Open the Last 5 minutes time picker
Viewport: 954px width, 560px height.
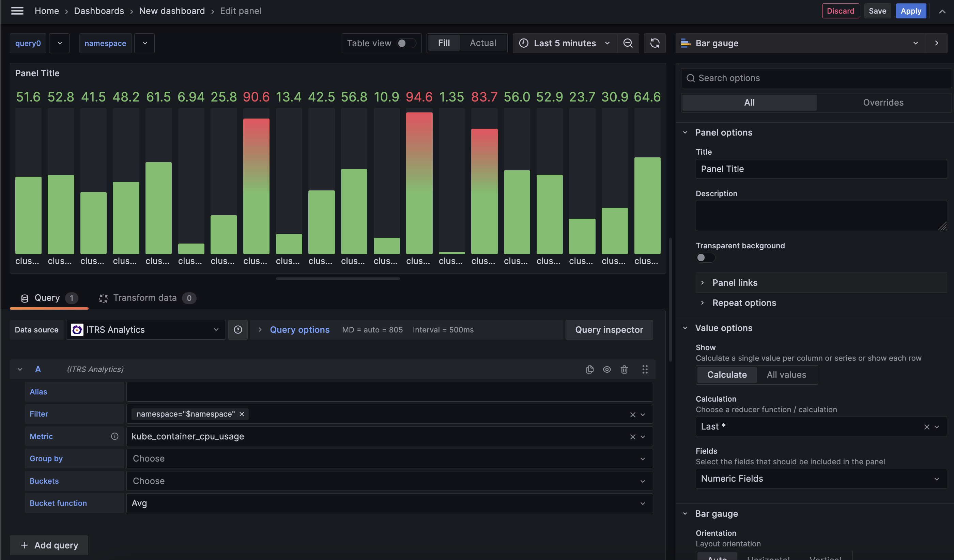click(565, 43)
